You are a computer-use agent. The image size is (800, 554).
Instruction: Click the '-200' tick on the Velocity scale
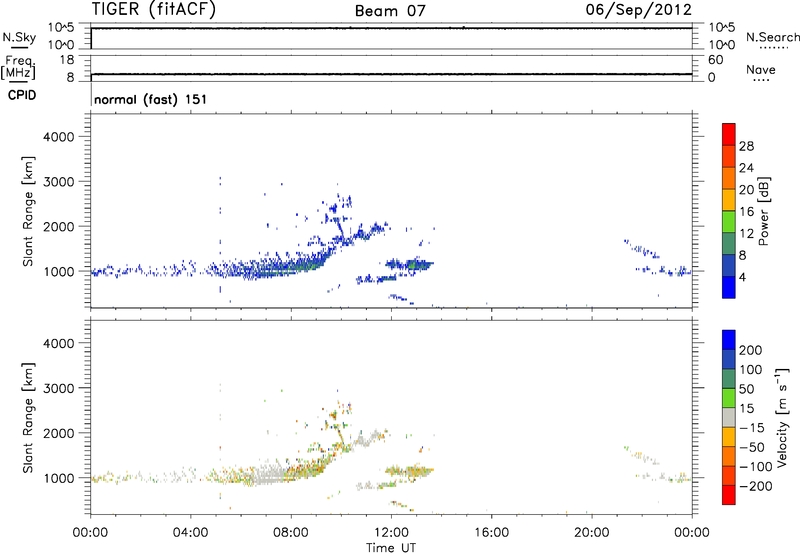pyautogui.click(x=754, y=486)
